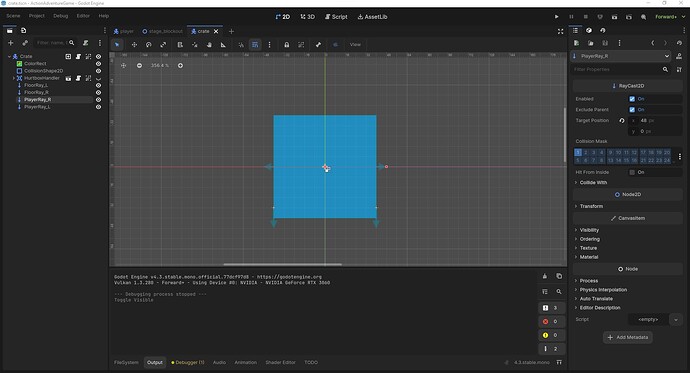Toggle collision mask layer 1
The height and width of the screenshot is (373, 690).
[578, 152]
